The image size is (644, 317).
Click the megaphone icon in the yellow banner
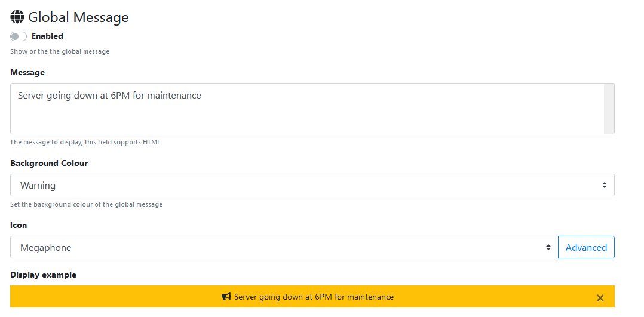pos(226,297)
